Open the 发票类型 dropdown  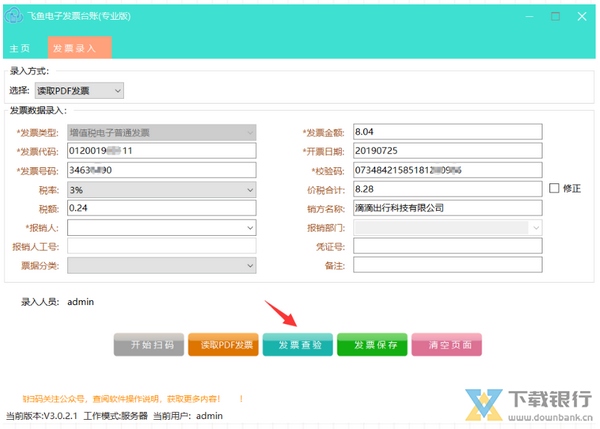[161, 133]
